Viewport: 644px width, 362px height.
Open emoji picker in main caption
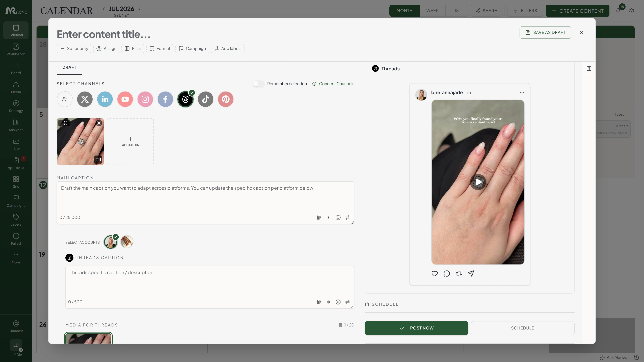(x=338, y=218)
